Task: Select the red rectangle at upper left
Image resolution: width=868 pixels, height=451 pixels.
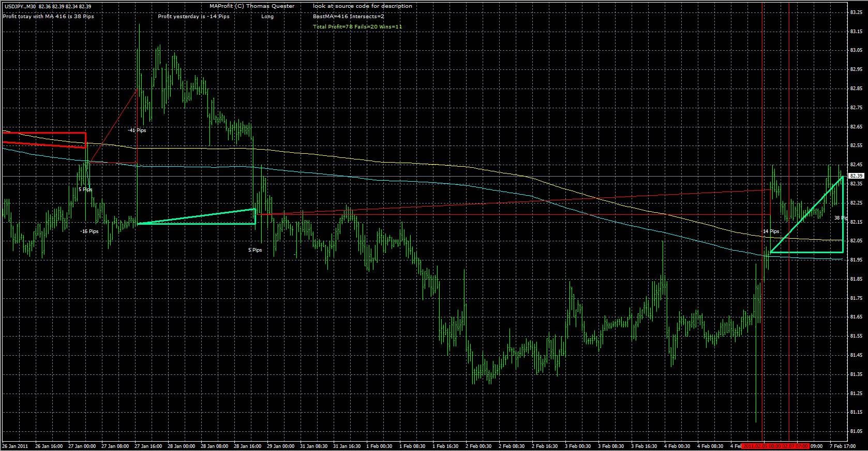Action: tap(43, 140)
